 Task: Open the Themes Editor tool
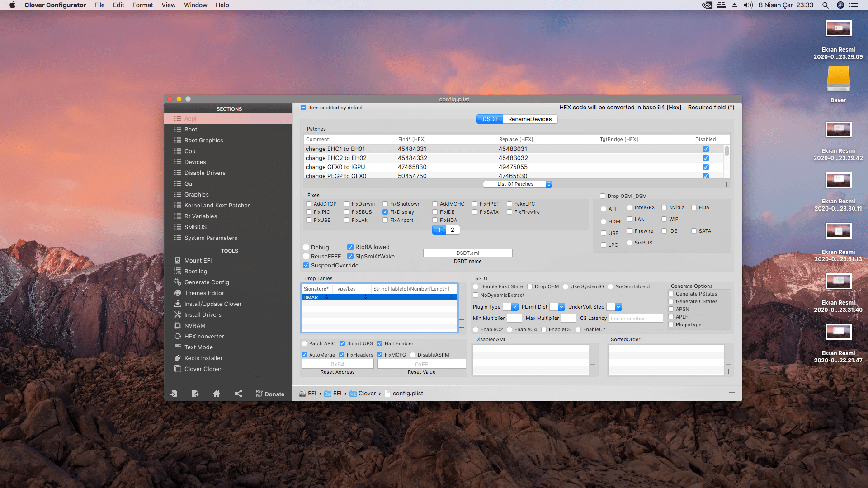coord(204,293)
